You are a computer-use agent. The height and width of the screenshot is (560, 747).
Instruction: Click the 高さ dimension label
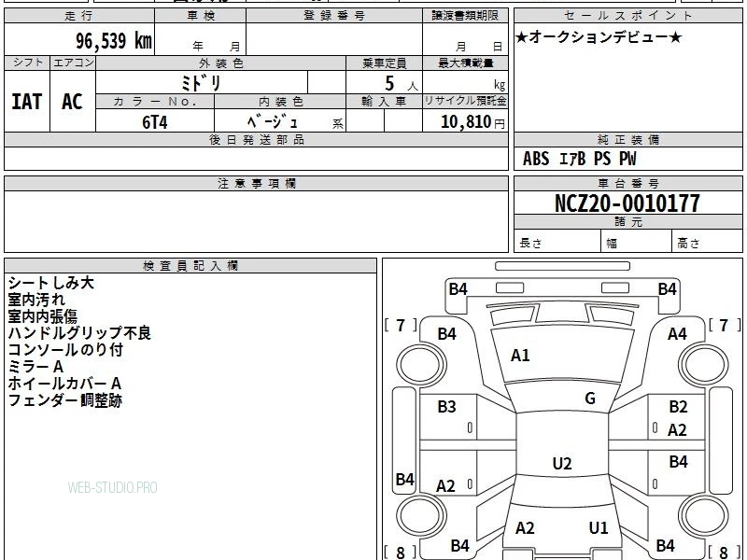(x=688, y=244)
